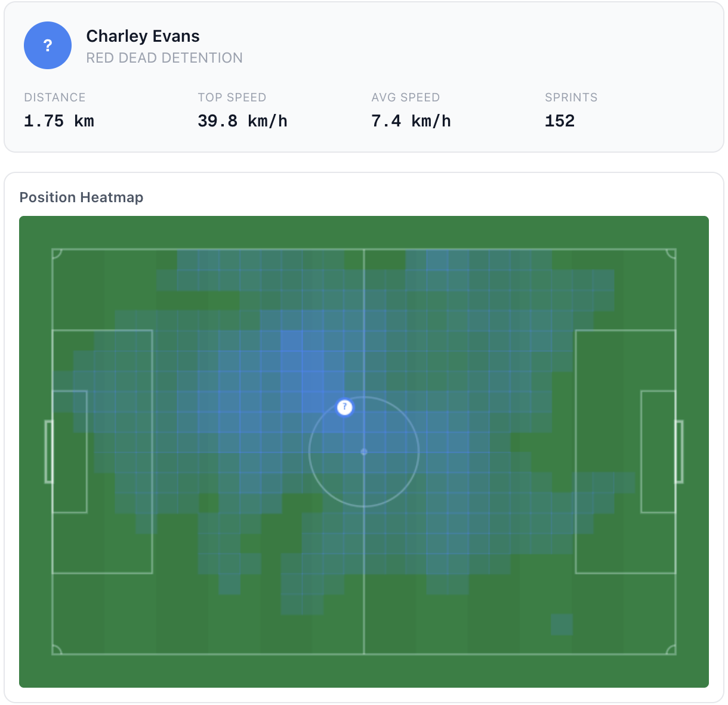Select the TOP SPEED stat label
Screen dimensions: 728x705
[232, 97]
